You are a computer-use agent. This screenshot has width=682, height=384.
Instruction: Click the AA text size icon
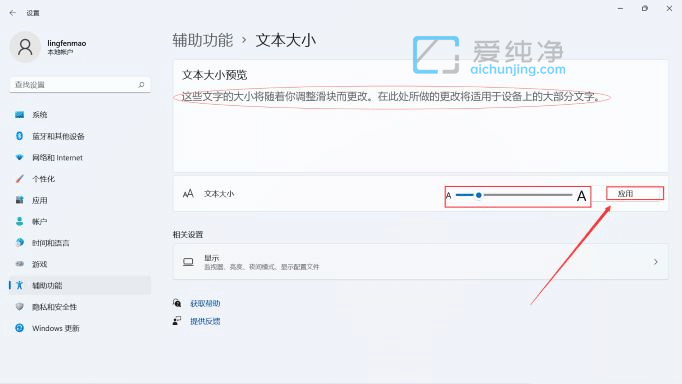click(188, 194)
